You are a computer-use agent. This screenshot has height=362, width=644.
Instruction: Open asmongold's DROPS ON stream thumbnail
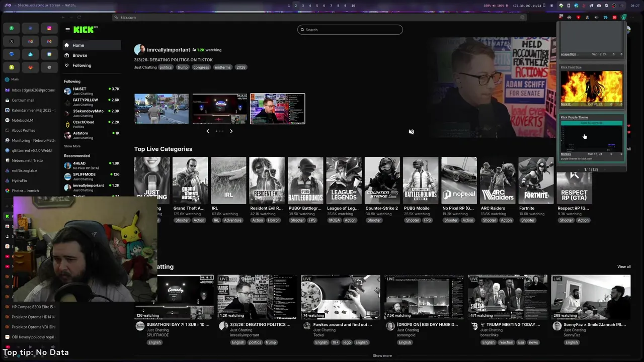(x=424, y=297)
